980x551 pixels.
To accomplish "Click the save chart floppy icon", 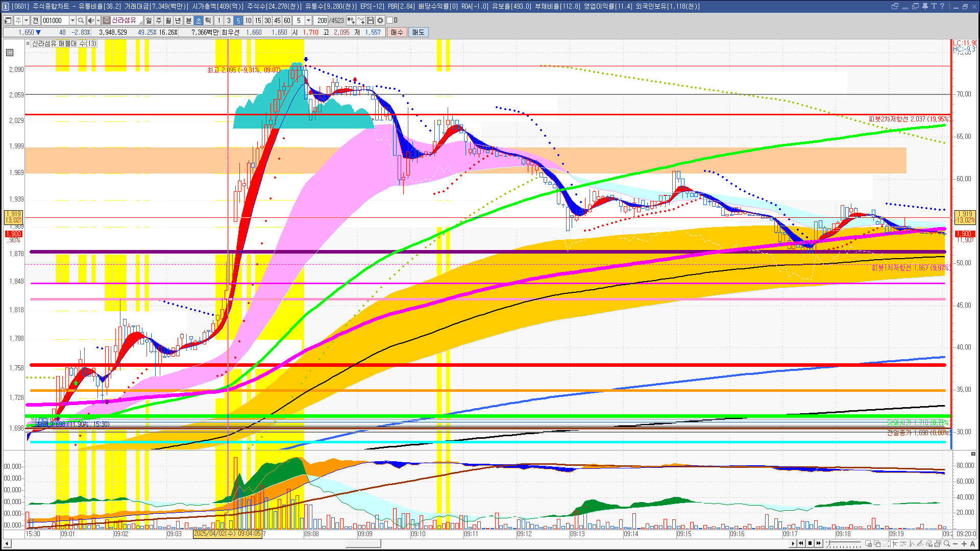I will pyautogui.click(x=371, y=20).
